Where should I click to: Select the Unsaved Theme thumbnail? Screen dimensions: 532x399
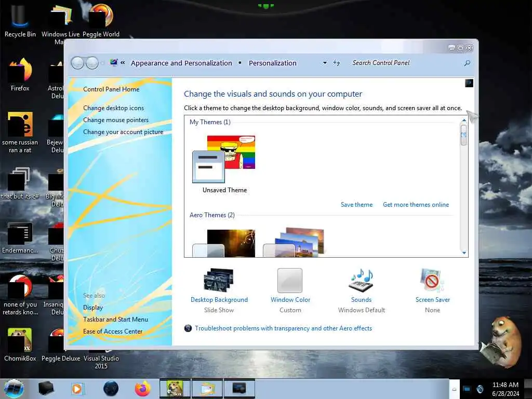click(x=224, y=160)
